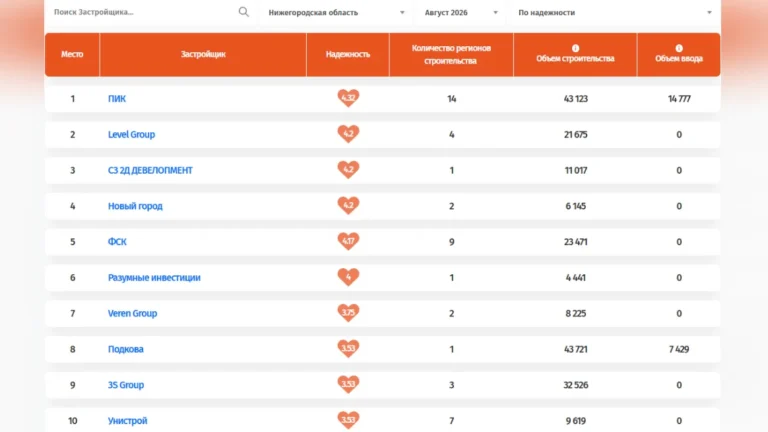Image resolution: width=768 pixels, height=432 pixels.
Task: Select the 9 619 value for Унистрой
Action: (x=576, y=421)
